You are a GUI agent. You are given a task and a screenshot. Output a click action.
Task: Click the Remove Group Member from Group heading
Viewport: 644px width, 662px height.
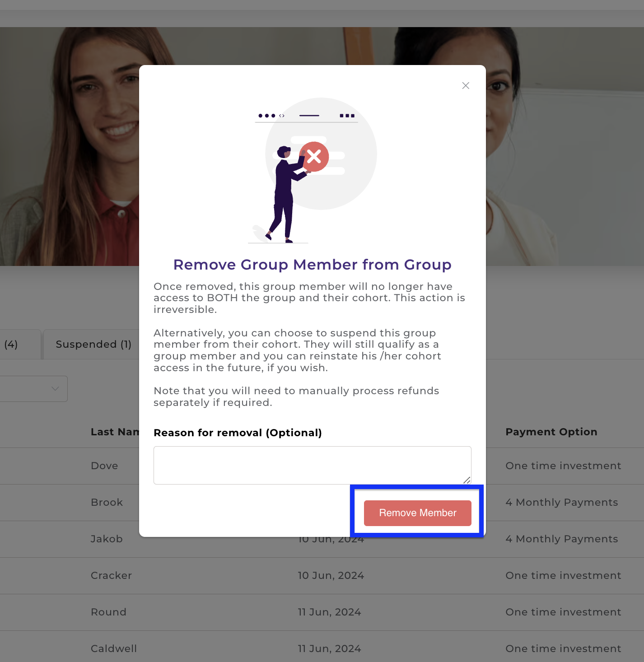pyautogui.click(x=312, y=265)
